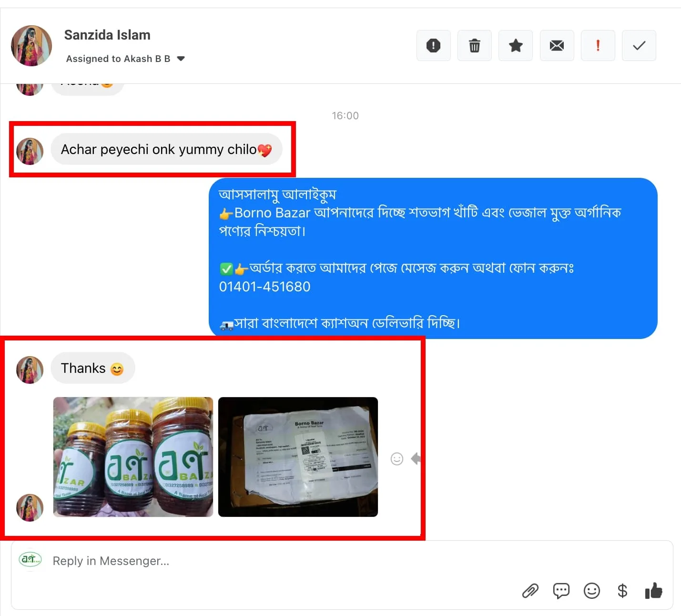Viewport: 681px width, 616px height.
Task: Mark conversation done with checkmark icon
Action: pyautogui.click(x=639, y=46)
